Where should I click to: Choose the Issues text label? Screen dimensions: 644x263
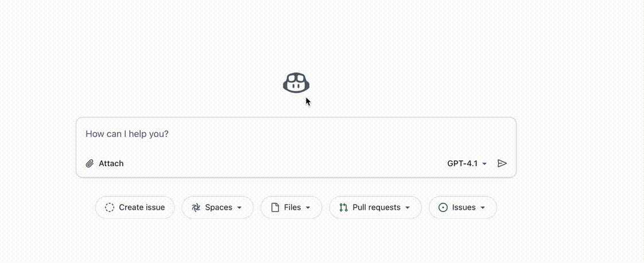point(464,207)
